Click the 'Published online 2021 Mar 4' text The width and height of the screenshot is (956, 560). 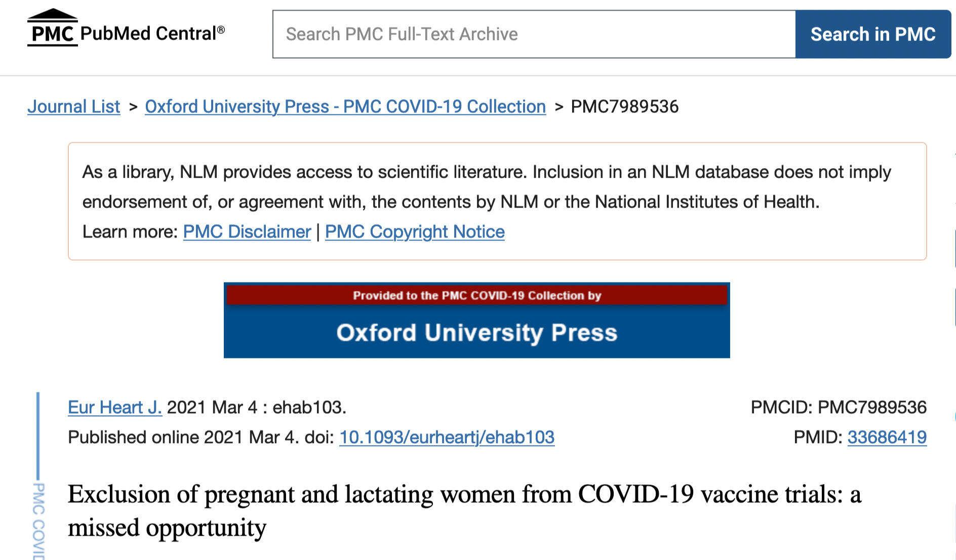point(183,437)
